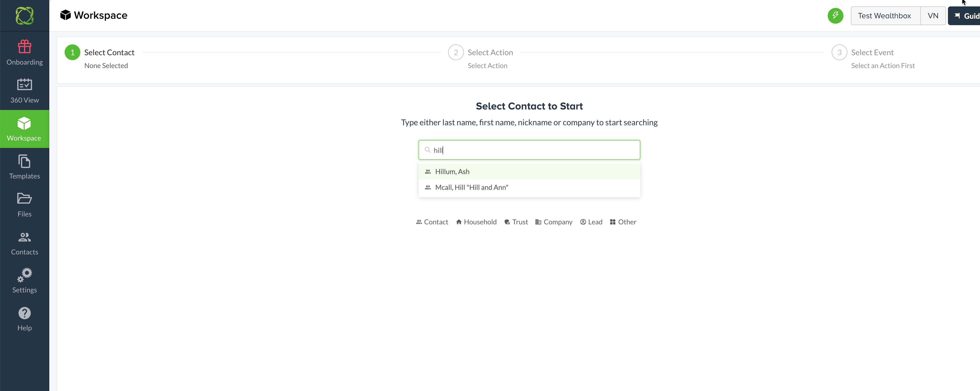980x391 pixels.
Task: Open the VN user menu
Action: click(932, 16)
